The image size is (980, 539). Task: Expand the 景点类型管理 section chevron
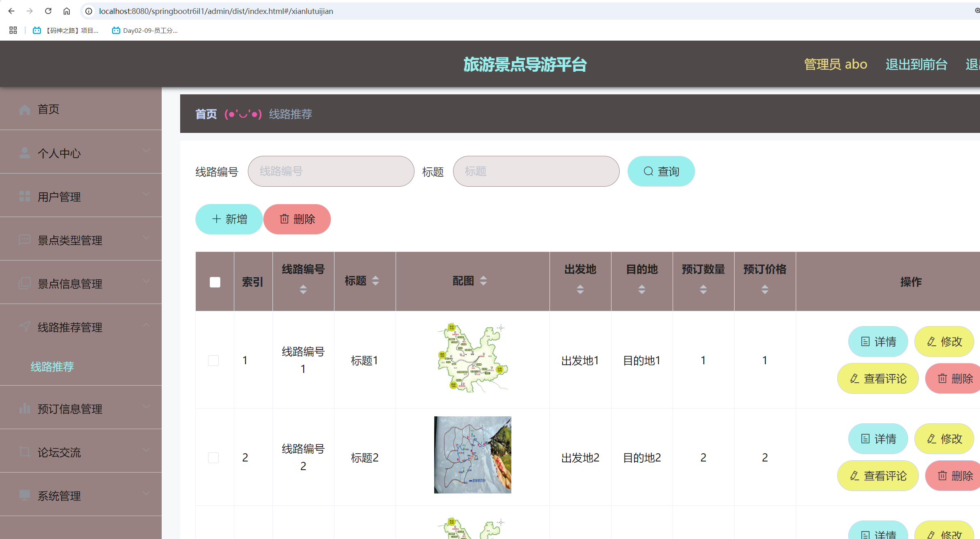pyautogui.click(x=146, y=237)
